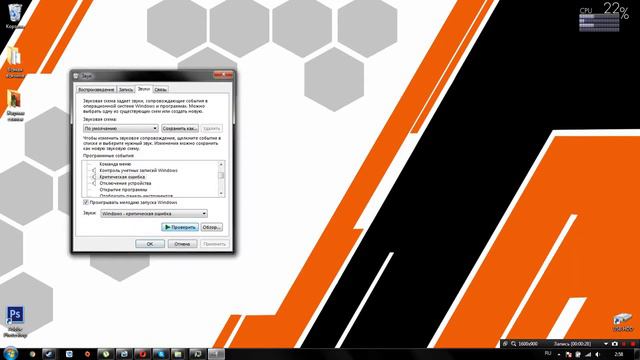Image resolution: width=640 pixels, height=360 pixels.
Task: Switch to the 'Связь' tab
Action: click(160, 89)
